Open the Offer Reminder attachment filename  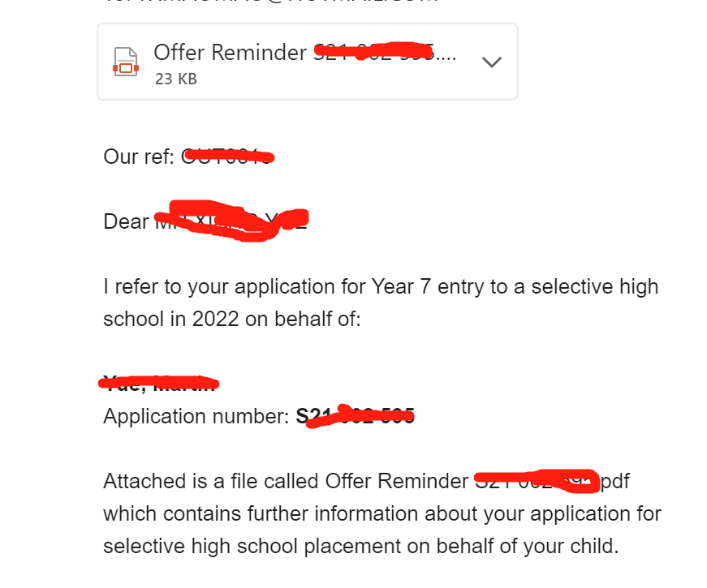305,52
